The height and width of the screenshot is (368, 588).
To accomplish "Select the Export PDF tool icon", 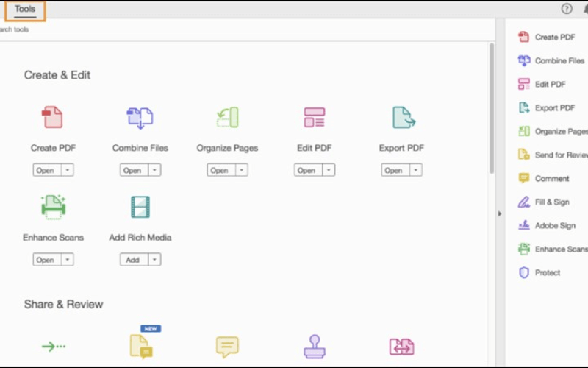I will click(402, 117).
